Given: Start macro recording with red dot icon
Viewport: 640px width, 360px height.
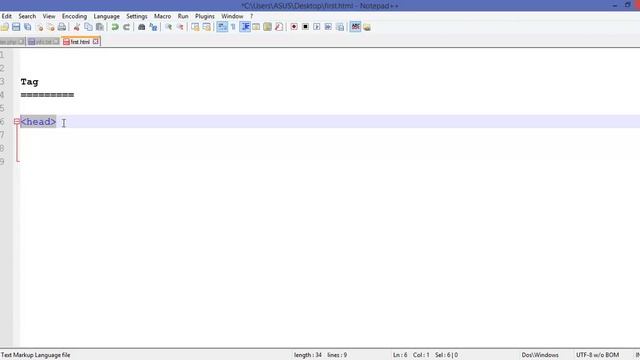Looking at the screenshot, I should pyautogui.click(x=294, y=27).
